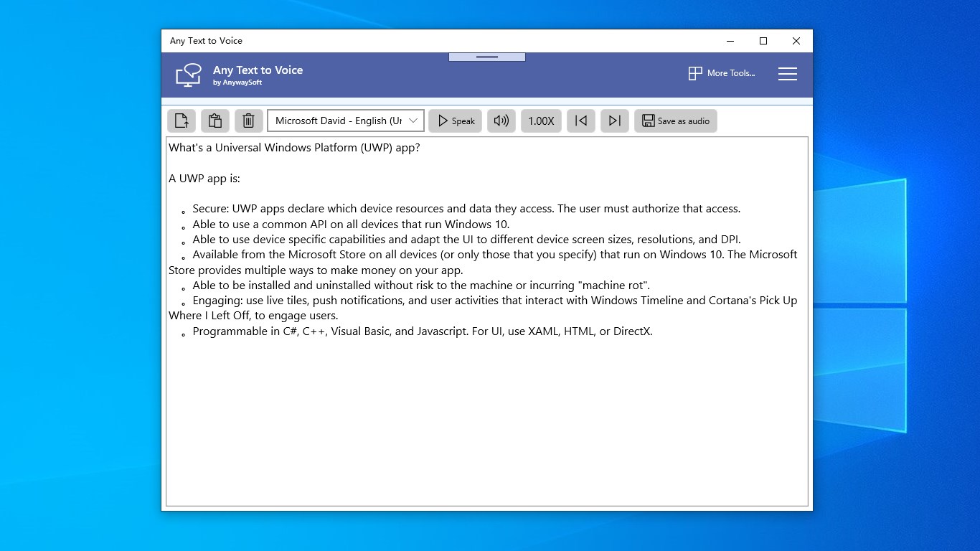Click the app title in the title bar
980x551 pixels.
[207, 41]
